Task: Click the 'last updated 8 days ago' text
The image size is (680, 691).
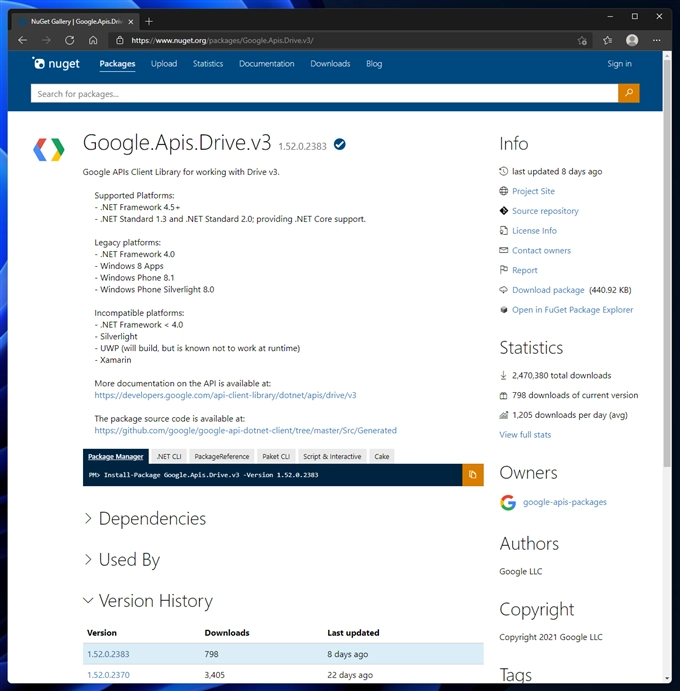Action: [557, 171]
